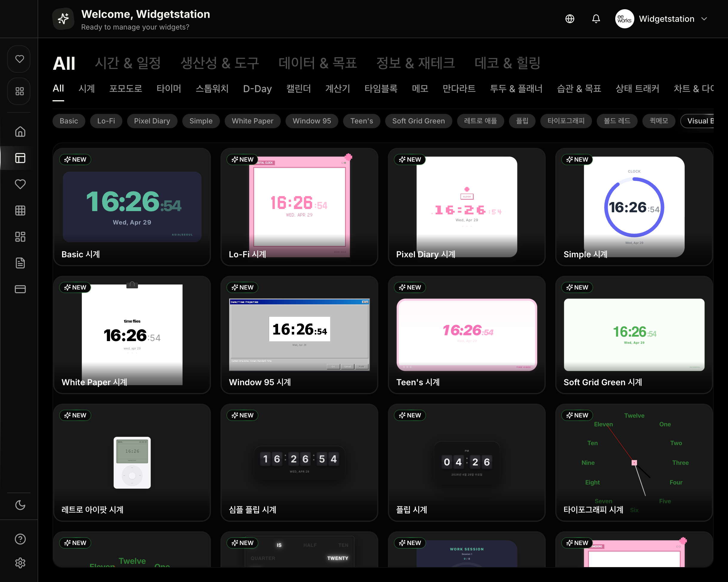
Task: Expand the Widgetstation account dropdown chevron
Action: click(x=704, y=19)
